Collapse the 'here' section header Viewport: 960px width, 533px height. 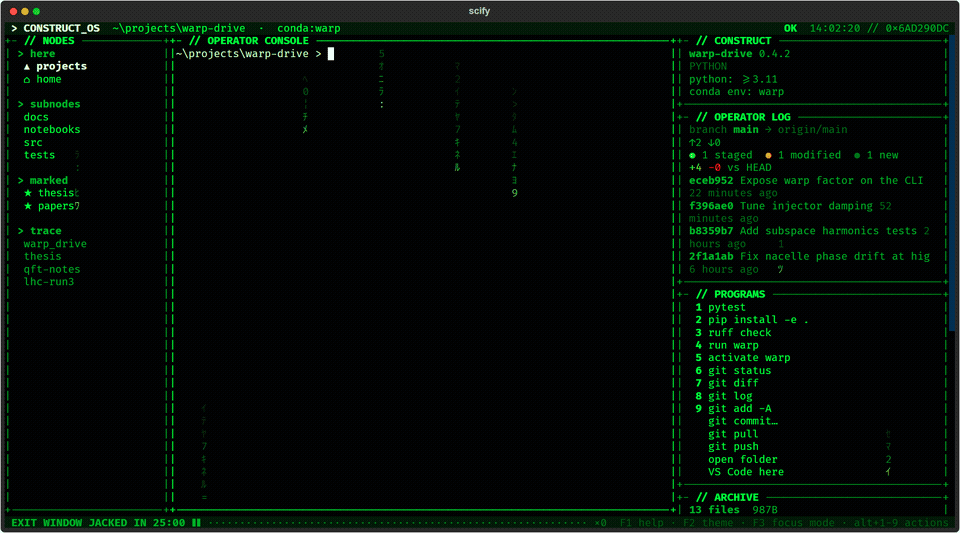[x=36, y=54]
